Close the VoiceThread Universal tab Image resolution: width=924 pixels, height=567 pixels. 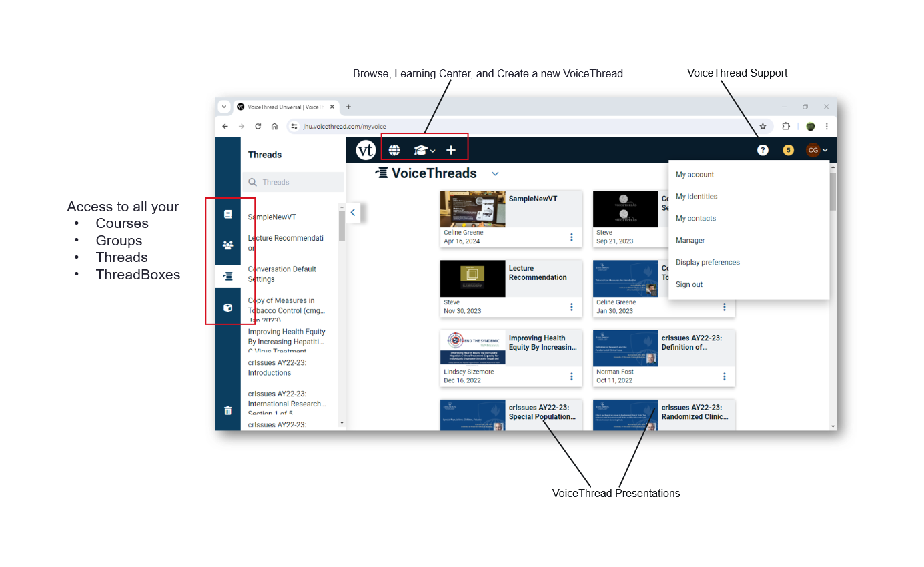coord(332,107)
